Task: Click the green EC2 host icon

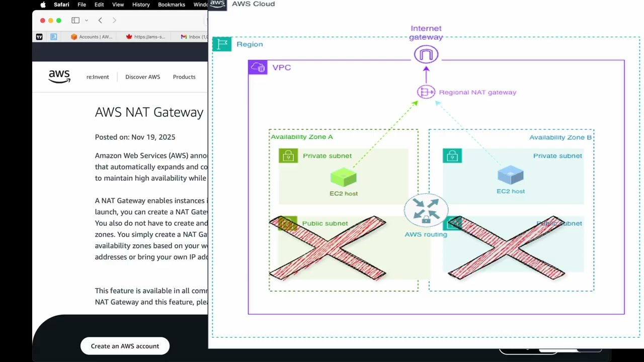Action: 344,178
